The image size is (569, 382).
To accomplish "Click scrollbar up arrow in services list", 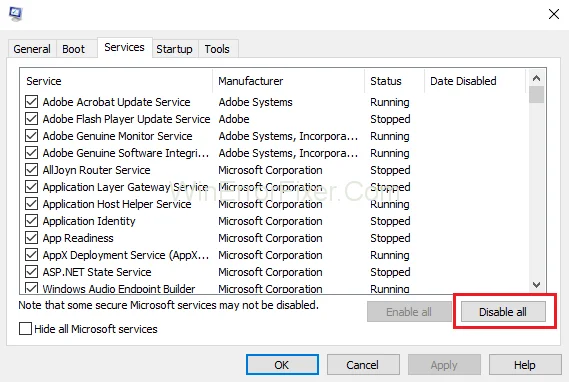I will point(536,78).
